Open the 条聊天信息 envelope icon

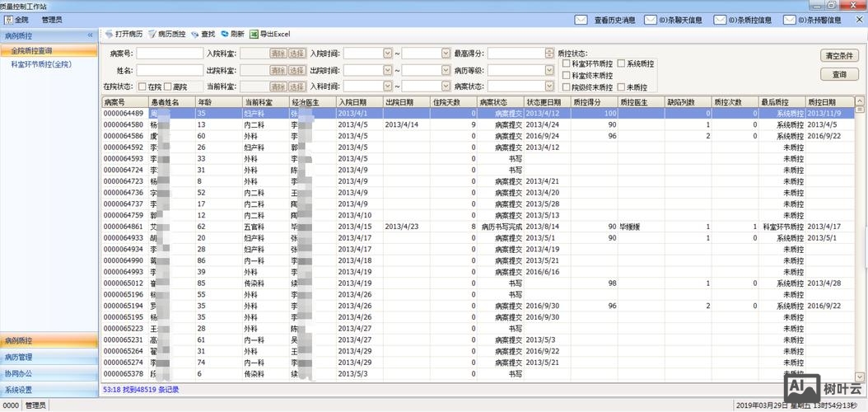(651, 20)
